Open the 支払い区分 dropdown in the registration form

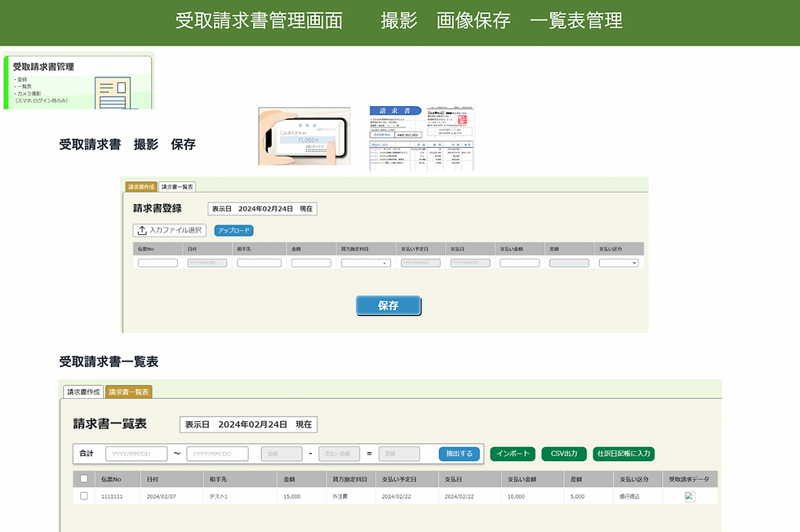(619, 264)
